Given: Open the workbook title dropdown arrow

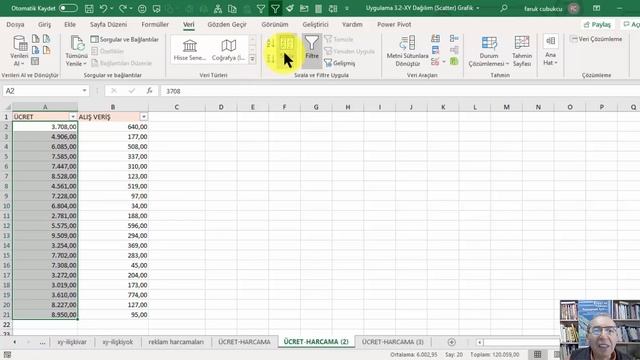Looking at the screenshot, I should tap(478, 8).
